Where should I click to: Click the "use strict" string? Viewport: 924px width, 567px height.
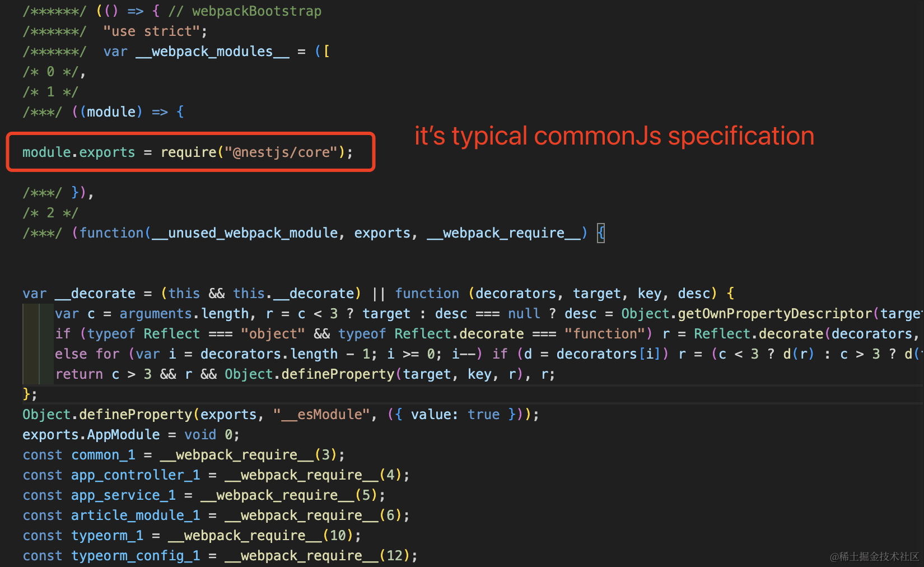[x=151, y=31]
